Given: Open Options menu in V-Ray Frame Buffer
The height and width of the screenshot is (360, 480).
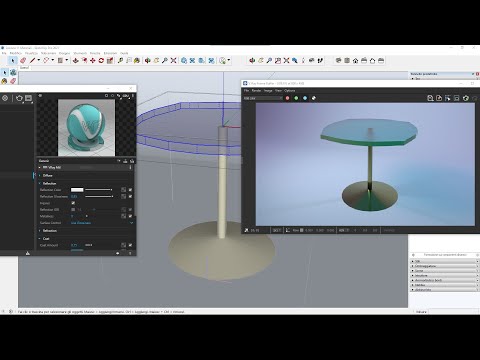Looking at the screenshot, I should pos(289,91).
